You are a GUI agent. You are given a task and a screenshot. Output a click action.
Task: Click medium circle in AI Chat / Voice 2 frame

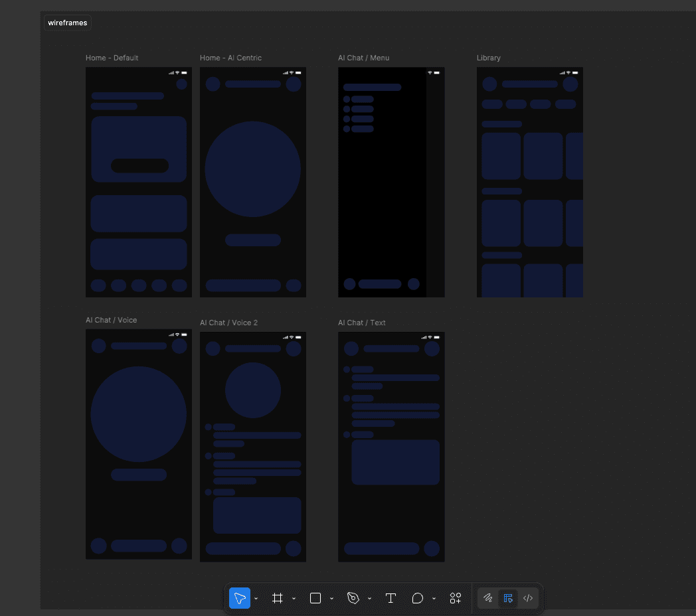tap(253, 390)
